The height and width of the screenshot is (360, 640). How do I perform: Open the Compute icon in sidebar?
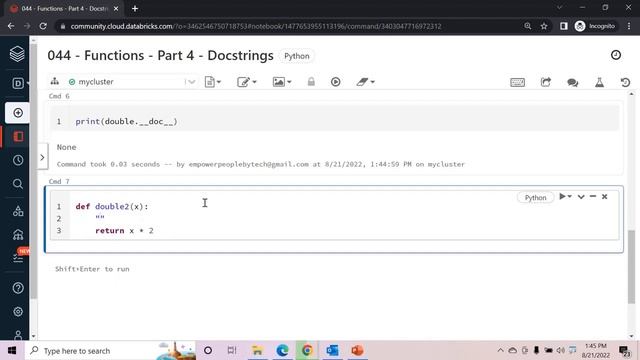pos(18,235)
